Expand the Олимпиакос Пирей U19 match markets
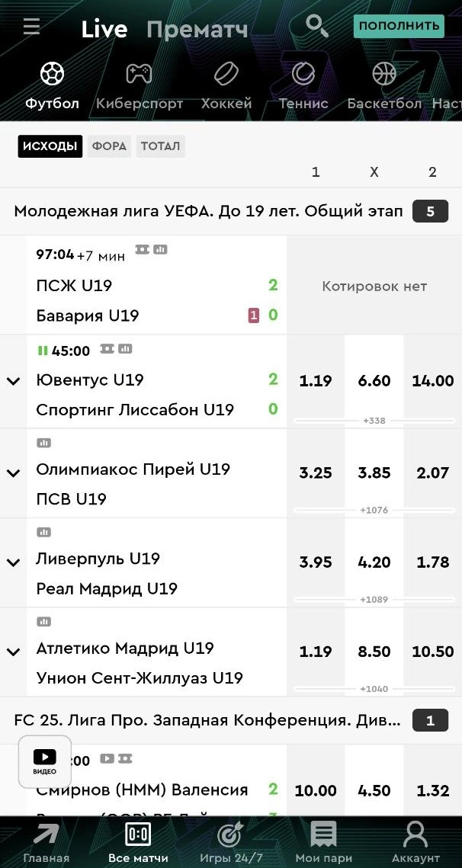The width and height of the screenshot is (462, 868). (x=13, y=473)
